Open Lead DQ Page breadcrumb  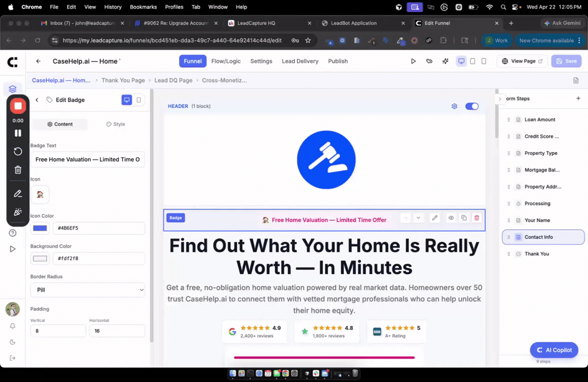coord(173,80)
